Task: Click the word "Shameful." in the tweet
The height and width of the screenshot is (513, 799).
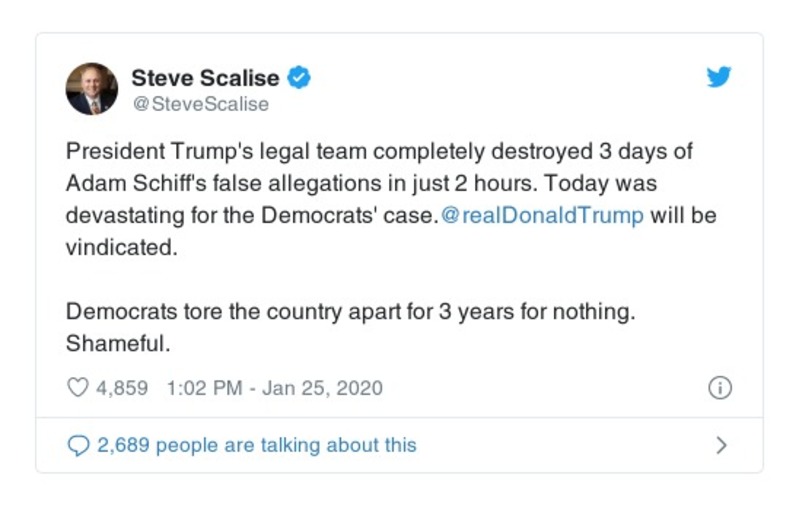Action: pyautogui.click(x=112, y=342)
